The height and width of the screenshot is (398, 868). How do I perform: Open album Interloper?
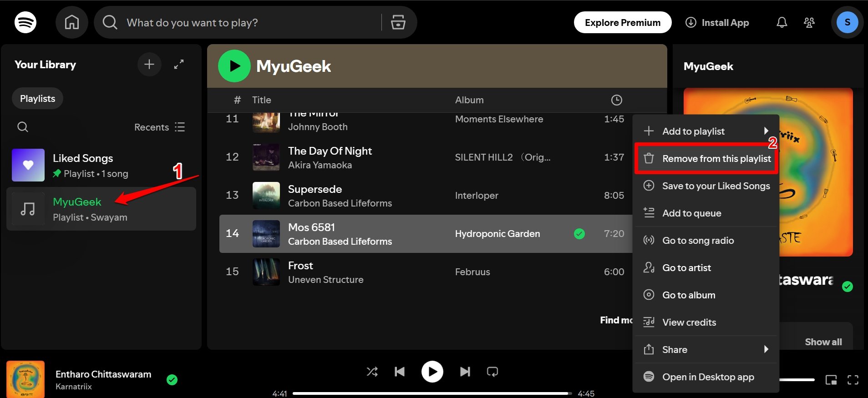[477, 195]
